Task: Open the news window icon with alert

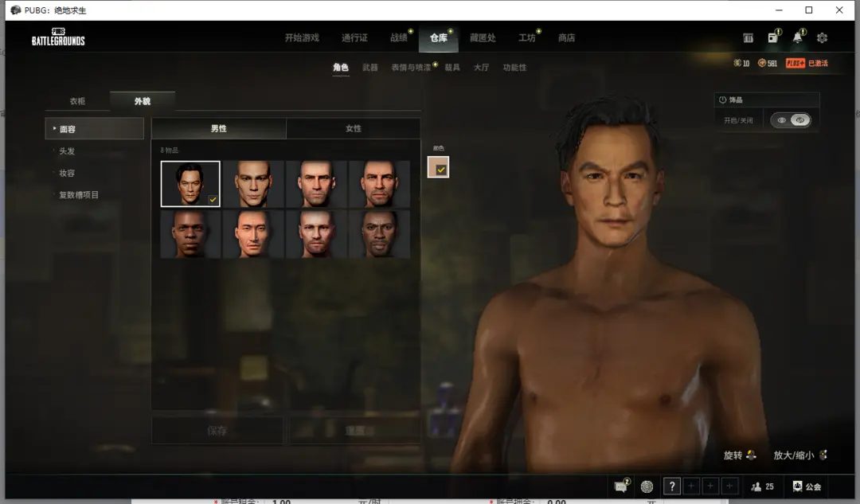Action: pyautogui.click(x=772, y=37)
